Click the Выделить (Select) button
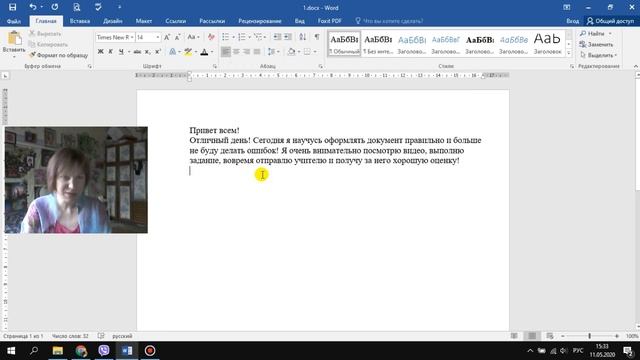 point(598,55)
